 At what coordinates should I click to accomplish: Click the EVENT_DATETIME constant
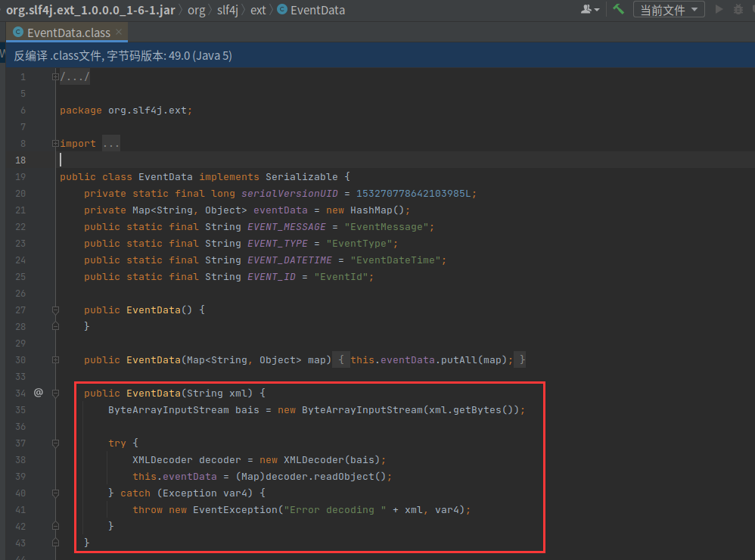click(290, 260)
